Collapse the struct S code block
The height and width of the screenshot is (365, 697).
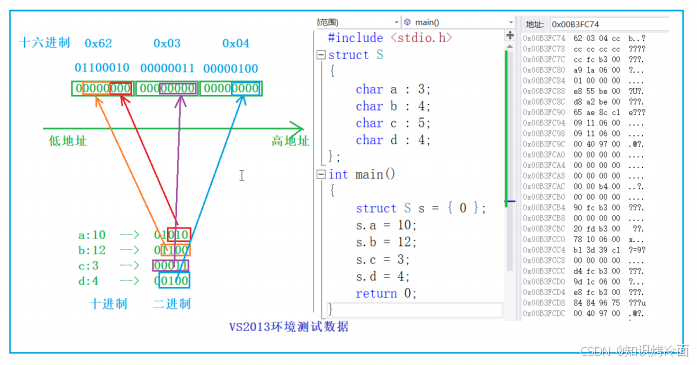(320, 55)
